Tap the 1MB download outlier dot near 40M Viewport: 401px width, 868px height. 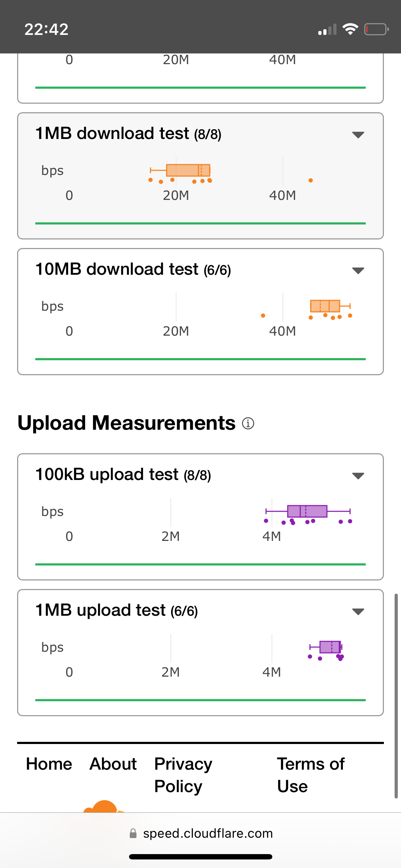click(310, 180)
